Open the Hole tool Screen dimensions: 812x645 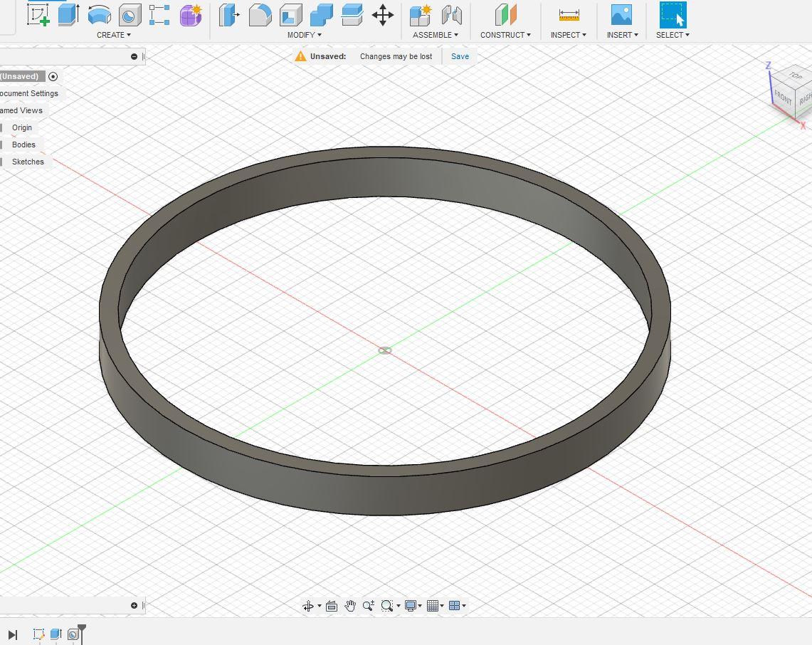129,14
